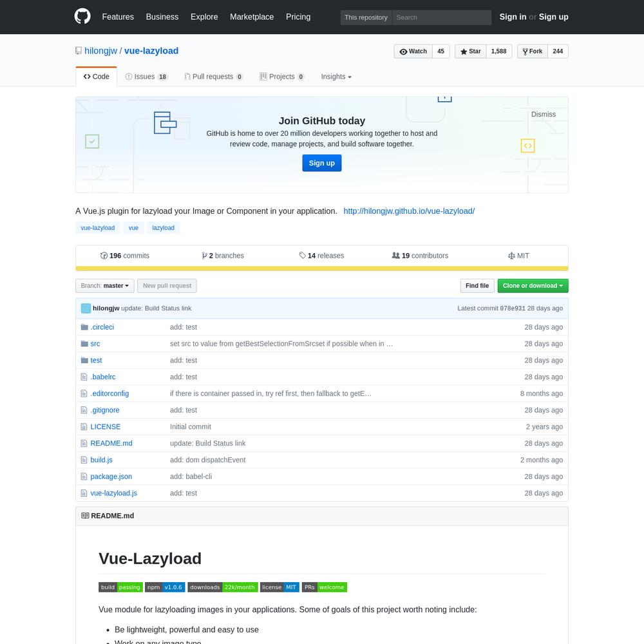Click the build.js file icon

click(x=84, y=460)
